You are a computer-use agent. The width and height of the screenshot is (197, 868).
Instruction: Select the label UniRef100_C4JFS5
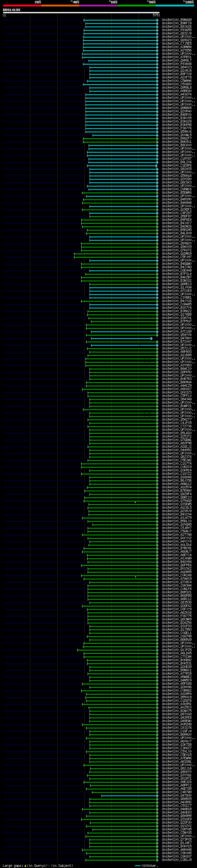click(176, 423)
